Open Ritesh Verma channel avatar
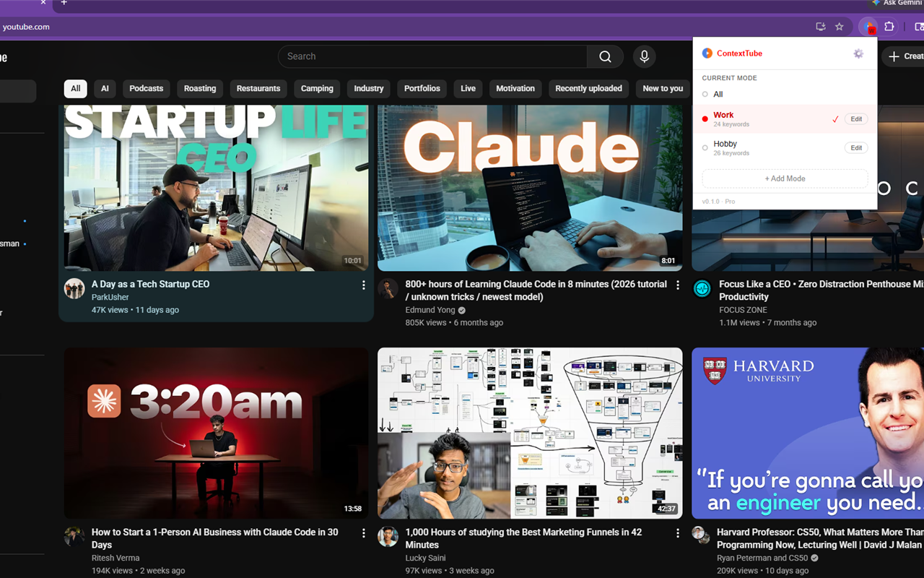Screen dimensions: 924x578 click(74, 537)
